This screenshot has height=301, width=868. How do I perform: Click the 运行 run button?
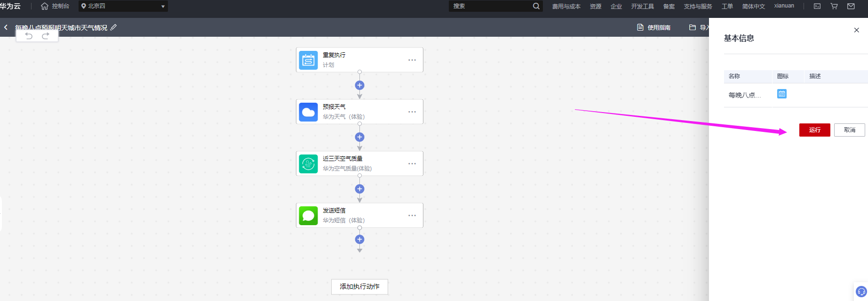[x=814, y=130]
